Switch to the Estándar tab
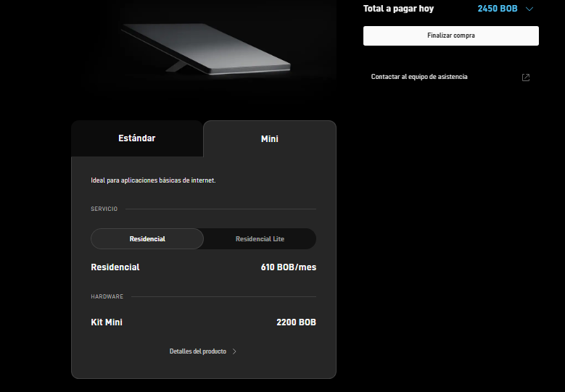 (x=137, y=138)
